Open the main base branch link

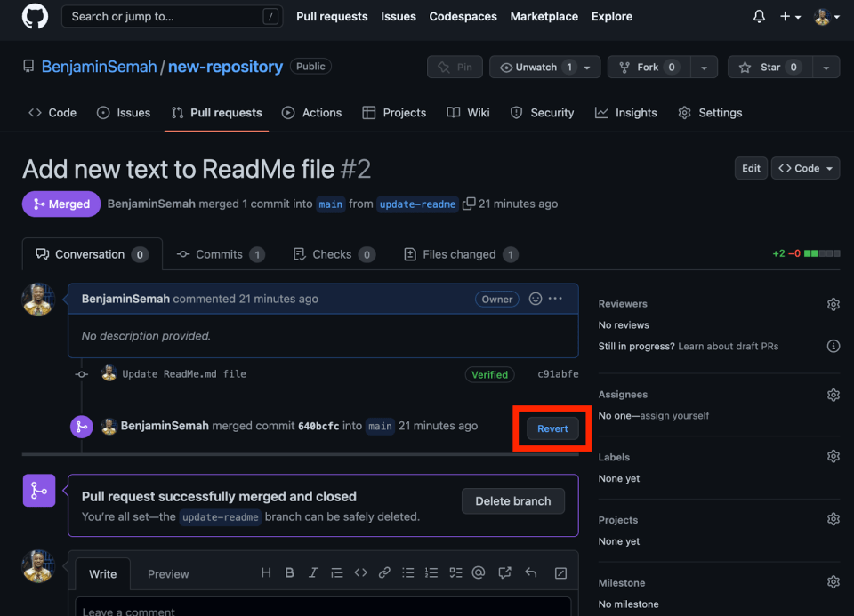330,204
